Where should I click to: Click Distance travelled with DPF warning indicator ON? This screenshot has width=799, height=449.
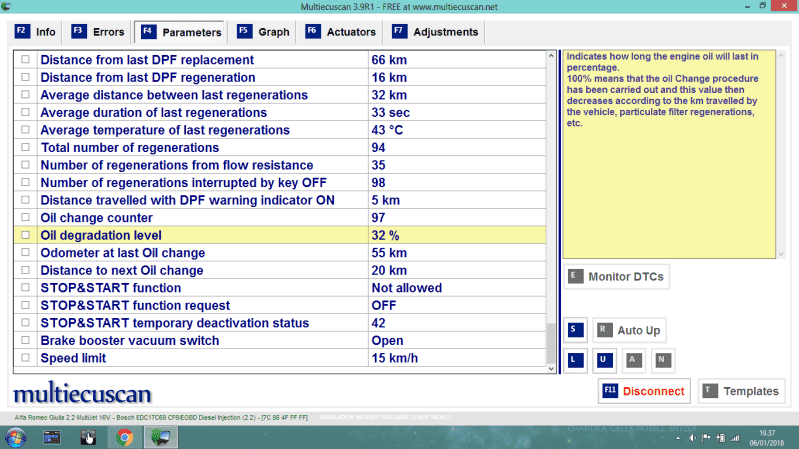(x=280, y=200)
